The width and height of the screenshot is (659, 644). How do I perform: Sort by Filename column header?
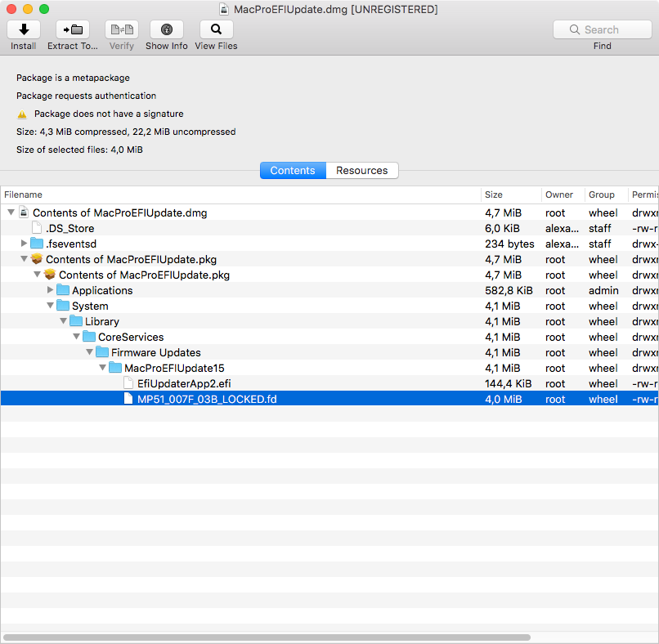240,195
